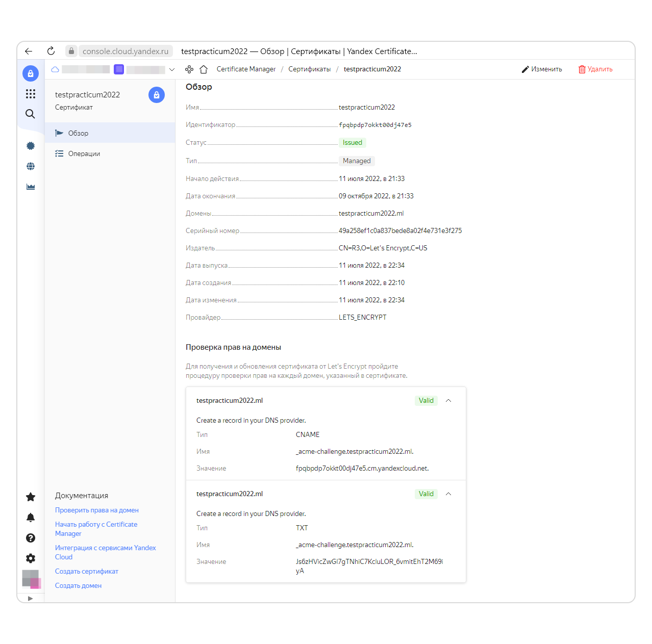Click end date 09 октября 2022, в 21:33
Viewport: 652px width, 644px height.
tap(376, 196)
